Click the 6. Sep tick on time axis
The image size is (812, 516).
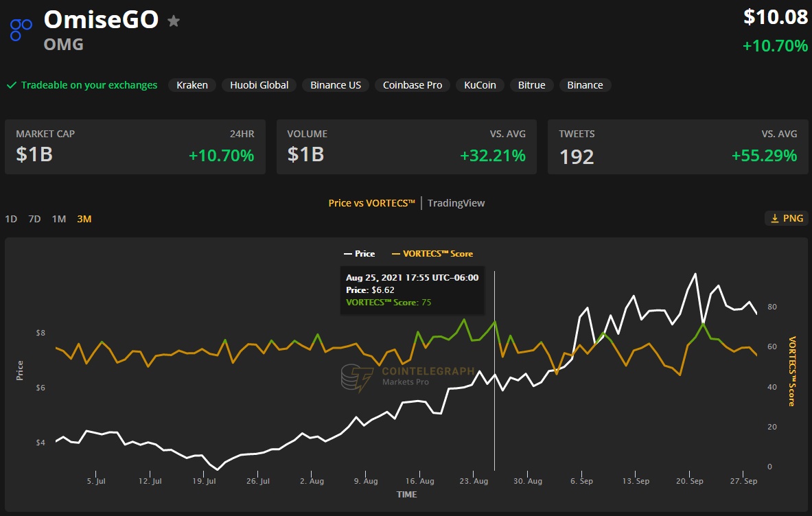pos(581,481)
